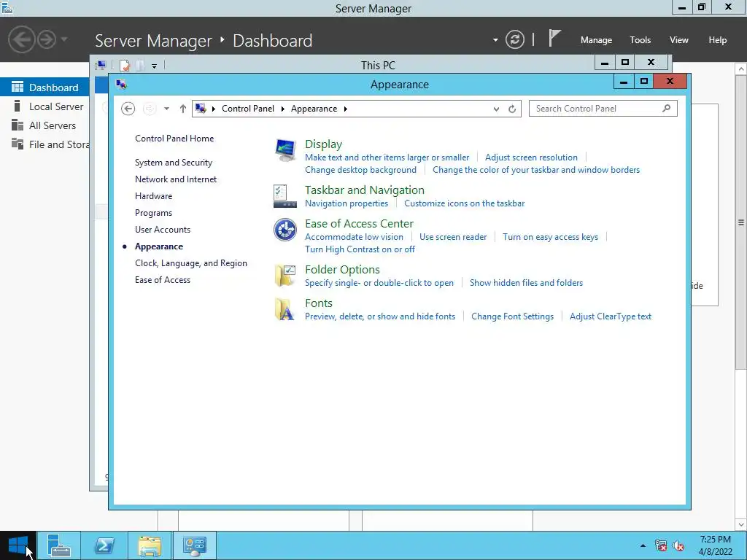Click Server Manager forward arrow
Viewport: 747px width, 560px height.
tap(47, 39)
